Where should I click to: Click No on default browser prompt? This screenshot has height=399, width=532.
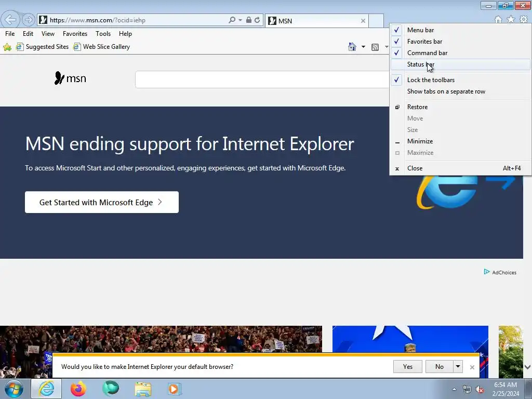click(x=440, y=366)
